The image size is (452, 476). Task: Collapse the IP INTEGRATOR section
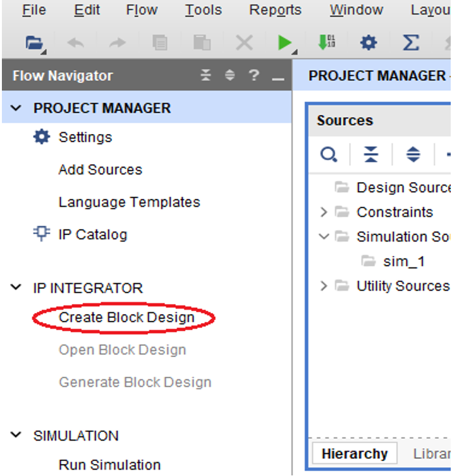16,288
